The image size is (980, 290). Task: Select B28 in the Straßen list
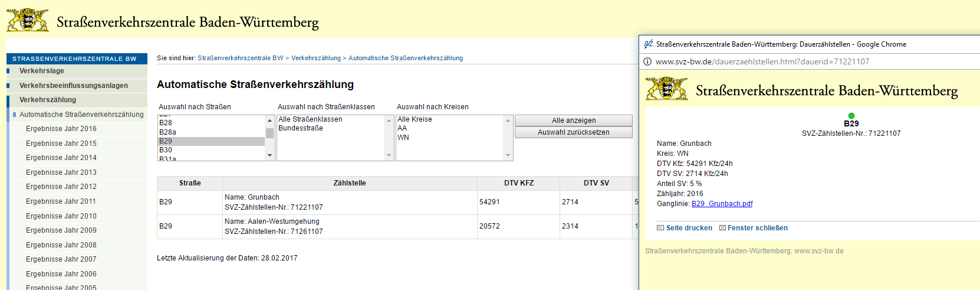(x=212, y=123)
